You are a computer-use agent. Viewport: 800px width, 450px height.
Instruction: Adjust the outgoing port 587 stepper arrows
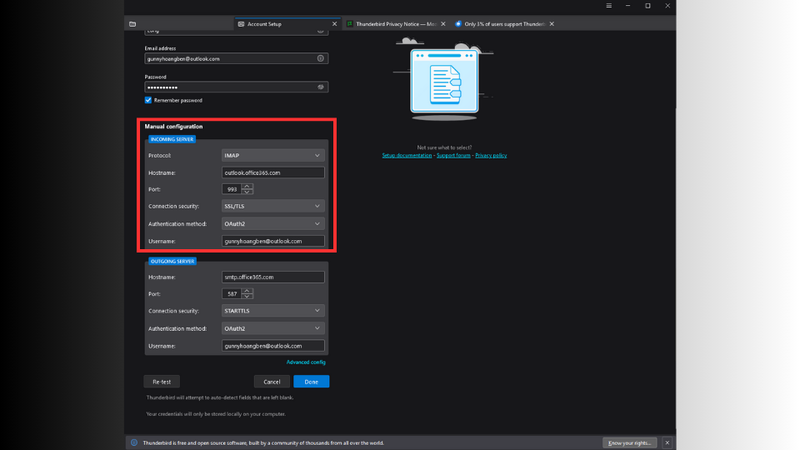pos(247,294)
